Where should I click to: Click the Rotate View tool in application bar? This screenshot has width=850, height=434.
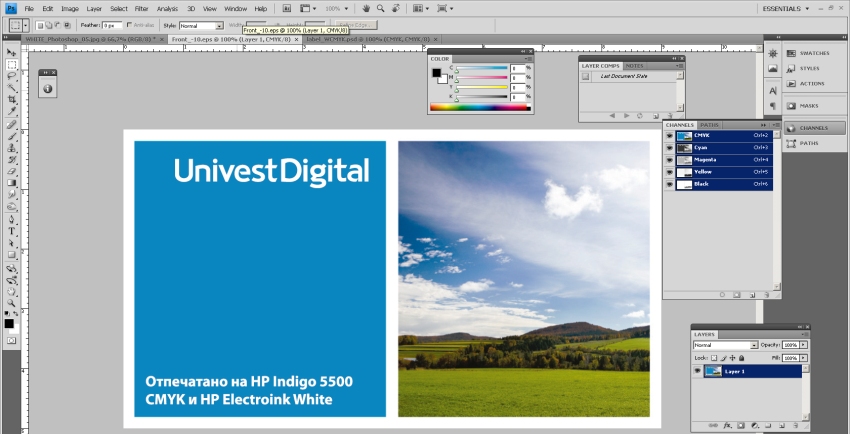396,8
